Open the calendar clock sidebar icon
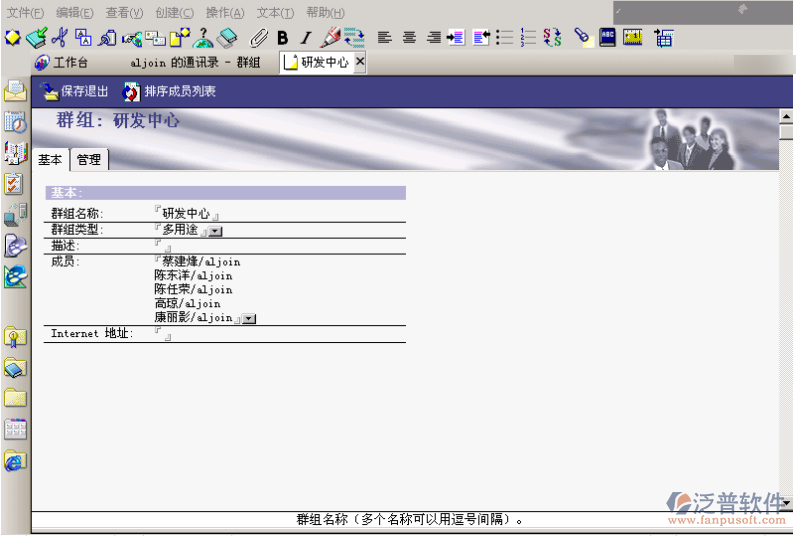 15,122
